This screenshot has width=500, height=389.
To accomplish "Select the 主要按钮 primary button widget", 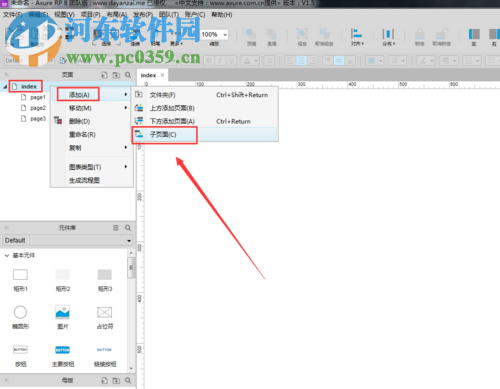I will coord(63,356).
